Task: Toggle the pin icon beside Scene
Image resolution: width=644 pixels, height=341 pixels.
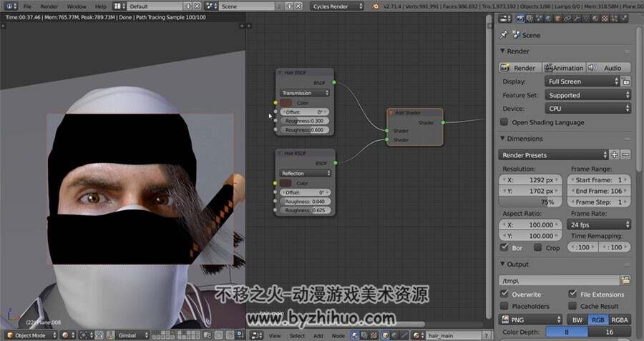Action: (504, 35)
